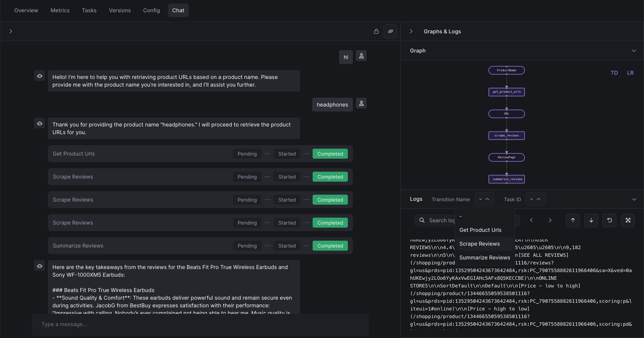This screenshot has height=338, width=644.
Task: Click the 'hi' message bubble
Action: [x=346, y=57]
